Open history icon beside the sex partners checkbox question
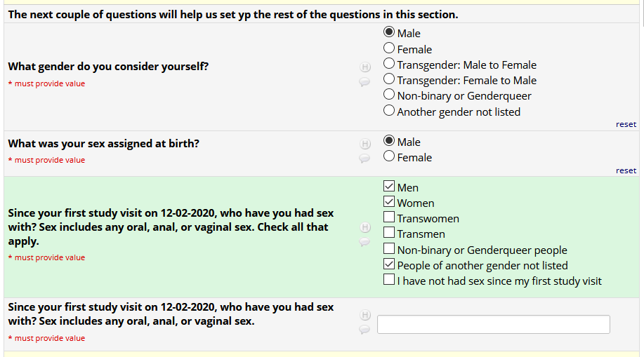This screenshot has width=644, height=357. pyautogui.click(x=365, y=227)
